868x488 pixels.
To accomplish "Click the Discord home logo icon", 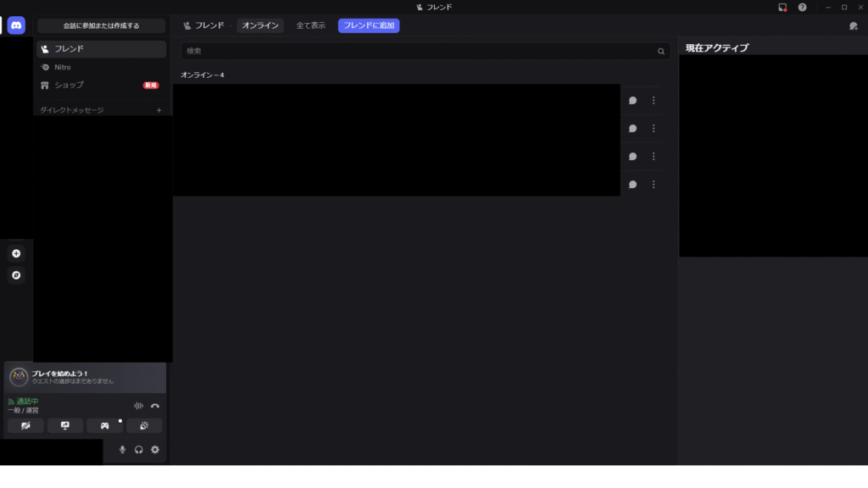I will [x=16, y=25].
